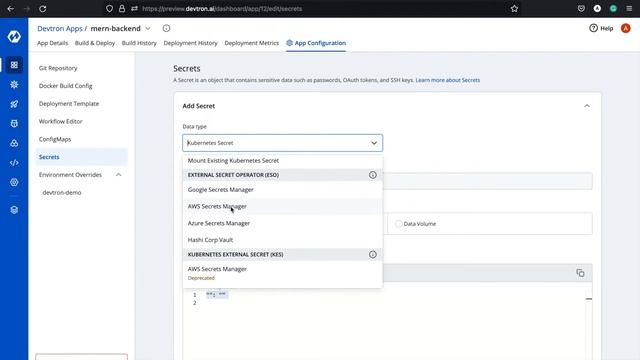Click the ESO section info icon
Image resolution: width=640 pixels, height=360 pixels.
373,175
